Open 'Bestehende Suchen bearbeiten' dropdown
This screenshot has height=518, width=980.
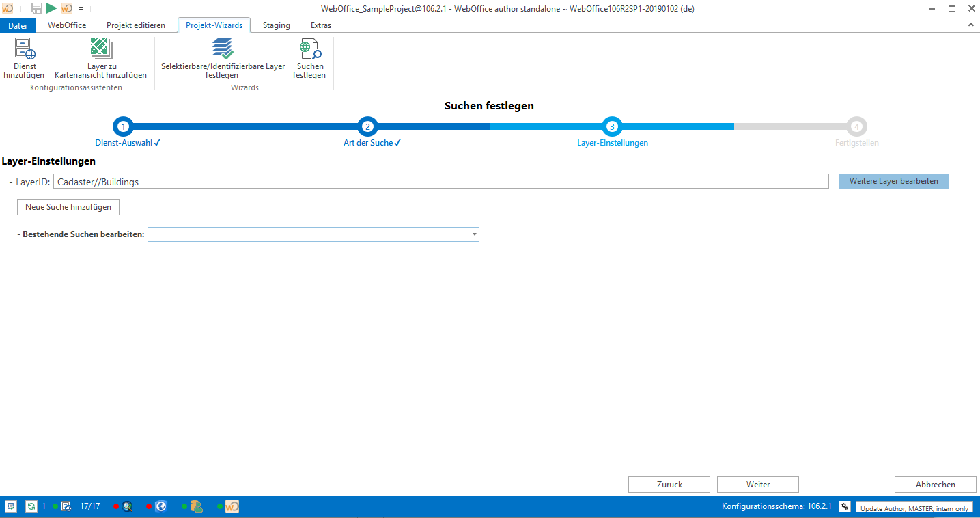(x=473, y=234)
